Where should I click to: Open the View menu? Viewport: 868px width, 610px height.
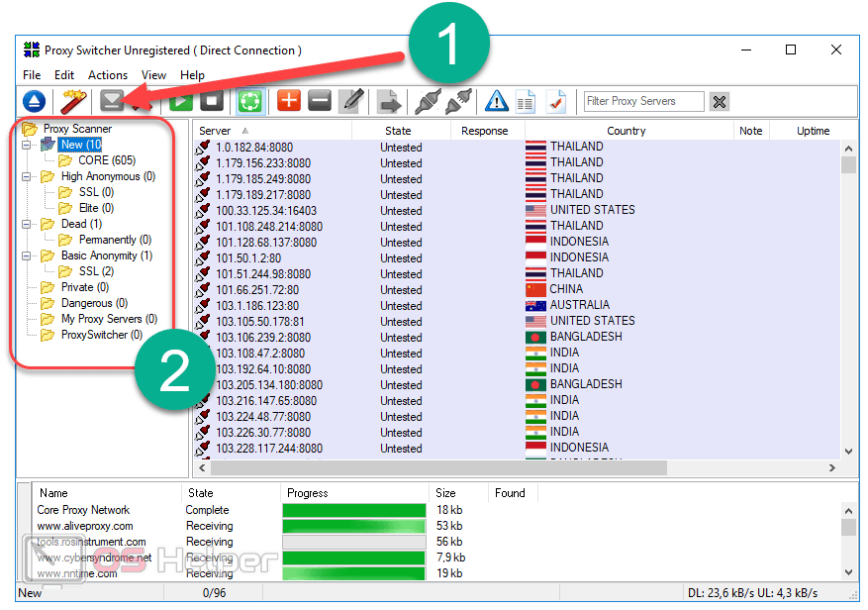(153, 75)
